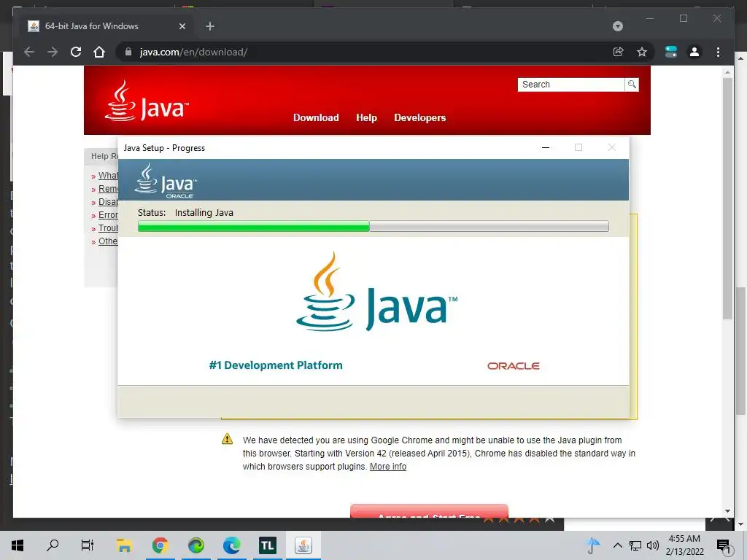
Task: Open the 'Error' sidebar help link
Action: [108, 215]
